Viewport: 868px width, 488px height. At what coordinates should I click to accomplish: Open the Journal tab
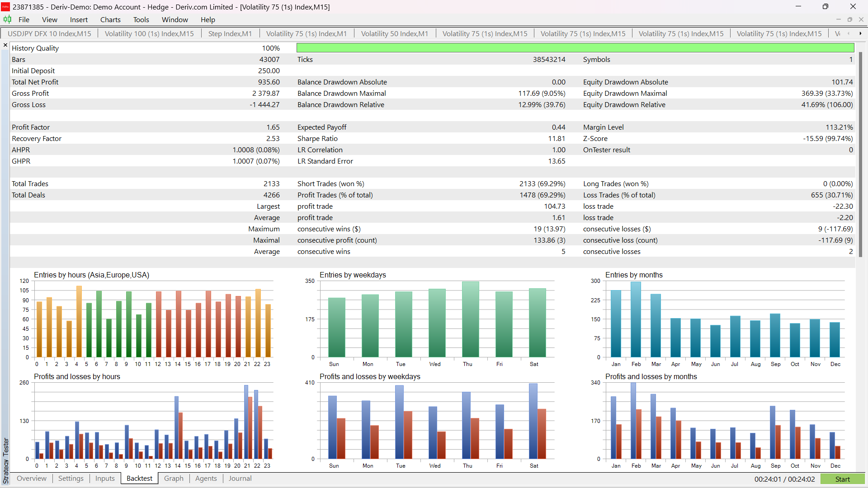point(240,479)
